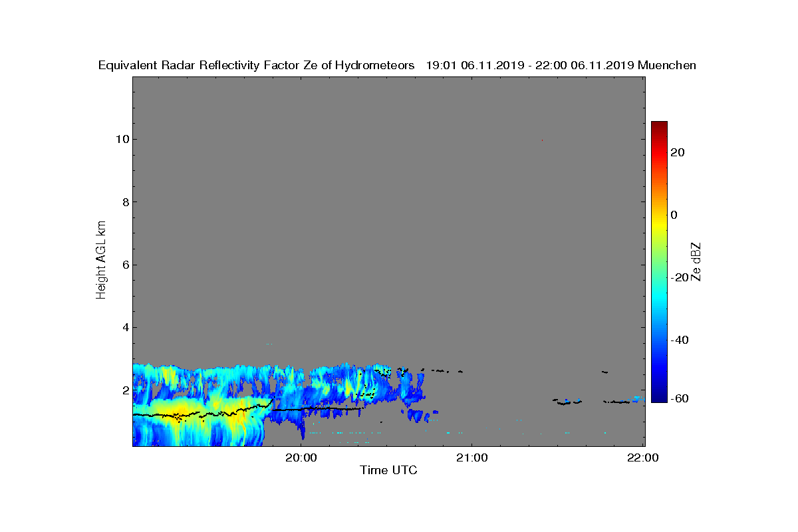Screen dimensions: 798x532
Task: Click the 'Time UTC' axis label
Action: tap(388, 470)
